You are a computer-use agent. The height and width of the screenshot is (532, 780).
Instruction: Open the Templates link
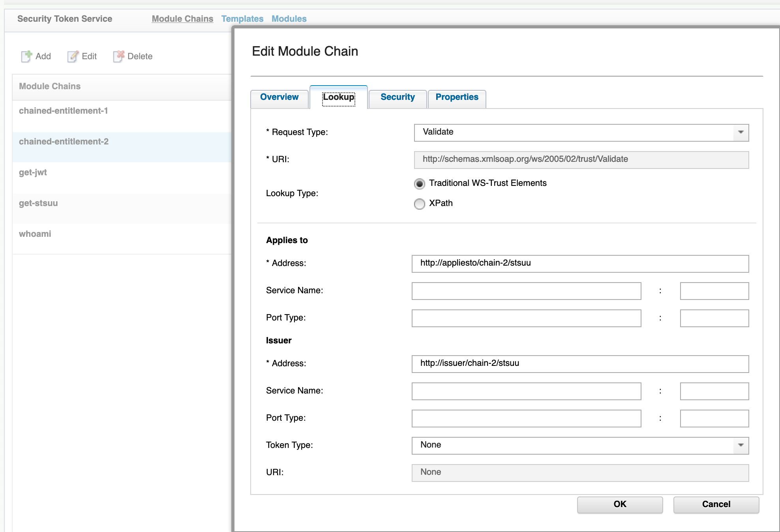point(242,19)
